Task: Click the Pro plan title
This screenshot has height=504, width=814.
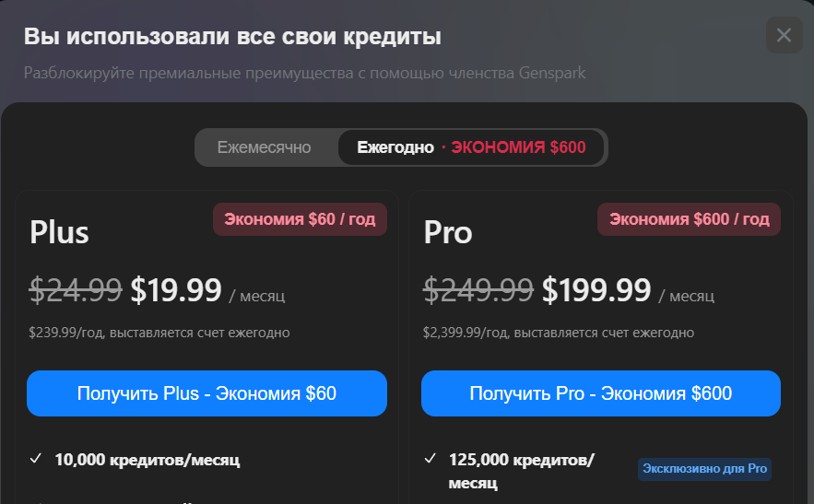Action: tap(448, 232)
